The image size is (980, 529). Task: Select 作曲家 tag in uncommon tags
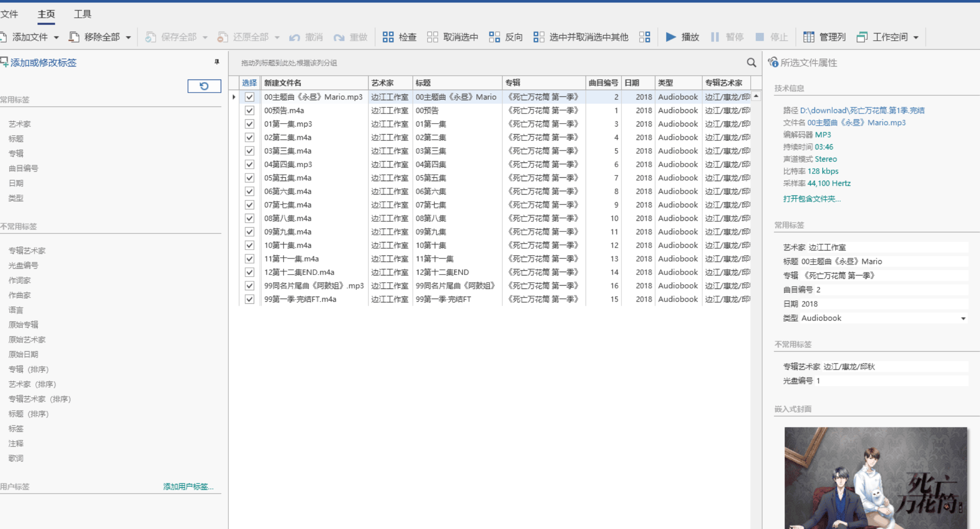20,295
